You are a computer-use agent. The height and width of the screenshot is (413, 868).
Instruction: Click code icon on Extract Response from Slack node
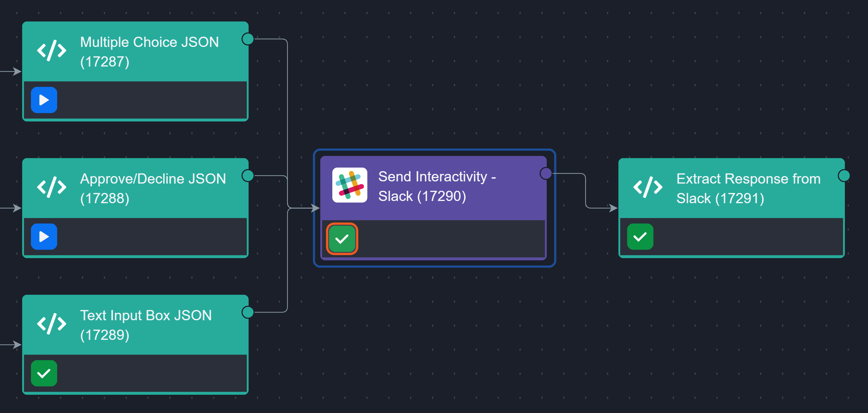(647, 187)
